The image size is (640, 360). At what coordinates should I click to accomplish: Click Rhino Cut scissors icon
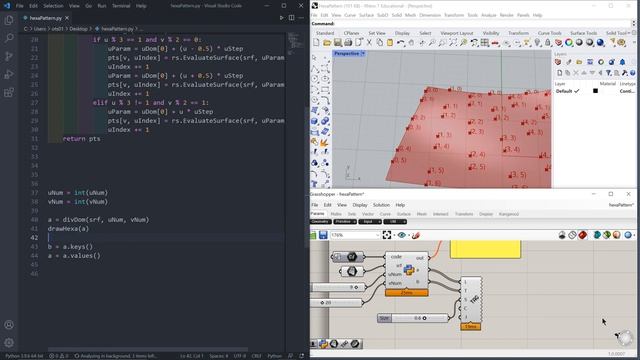pos(369,42)
